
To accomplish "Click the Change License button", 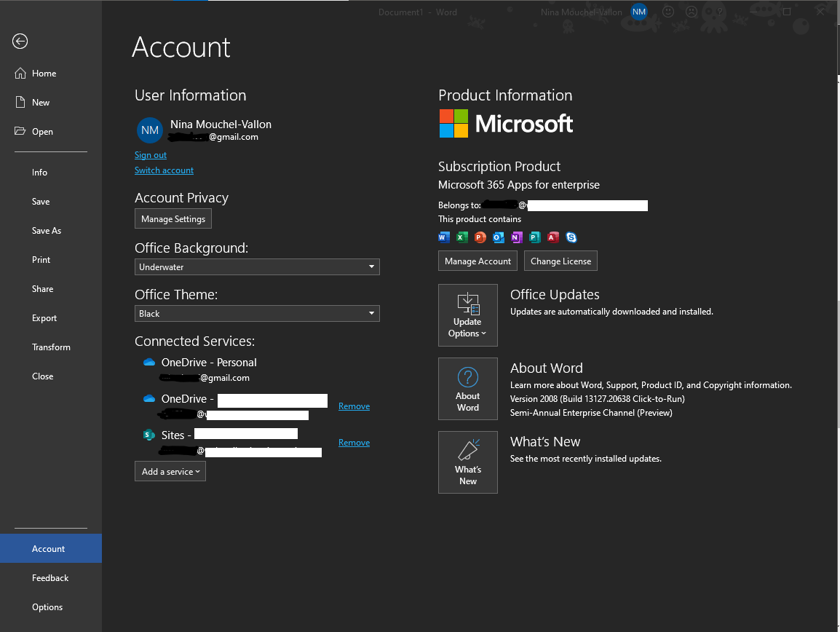I will click(x=561, y=261).
